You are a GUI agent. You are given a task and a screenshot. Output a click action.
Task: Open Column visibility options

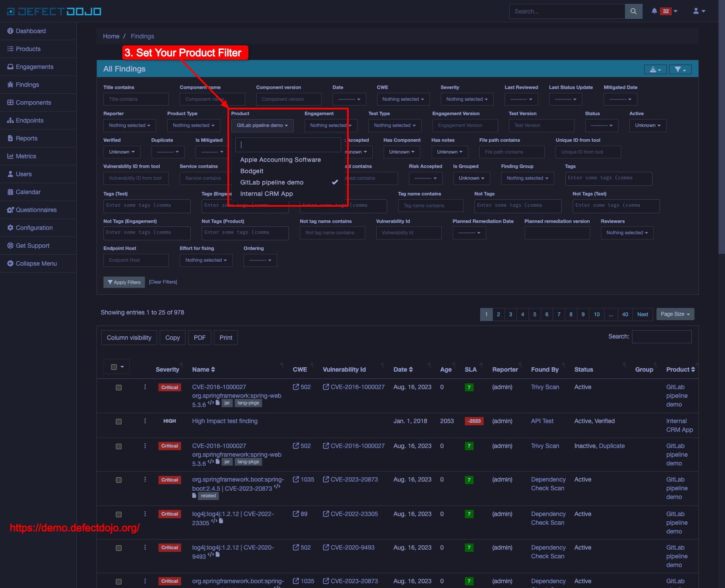tap(129, 338)
